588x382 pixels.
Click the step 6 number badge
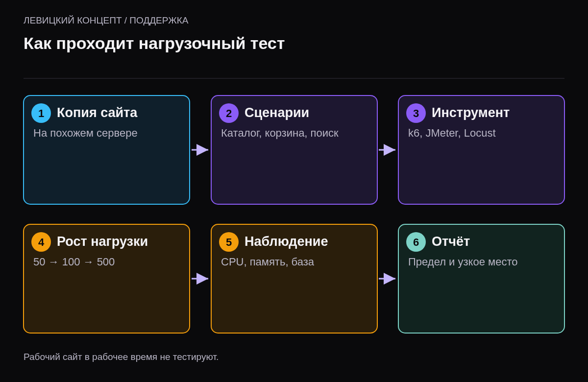416,242
